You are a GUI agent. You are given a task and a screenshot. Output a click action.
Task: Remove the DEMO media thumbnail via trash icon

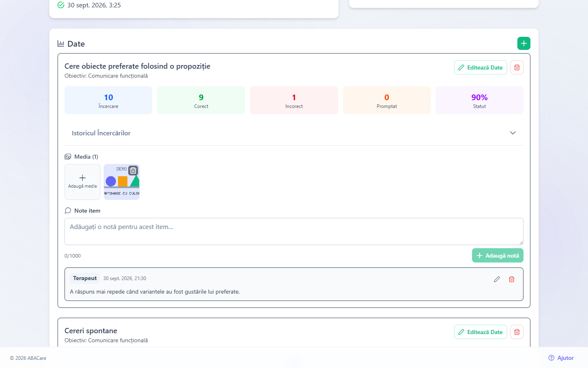(133, 171)
